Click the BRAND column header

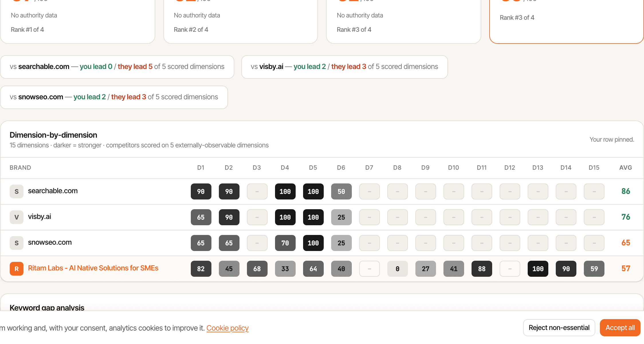(20, 168)
